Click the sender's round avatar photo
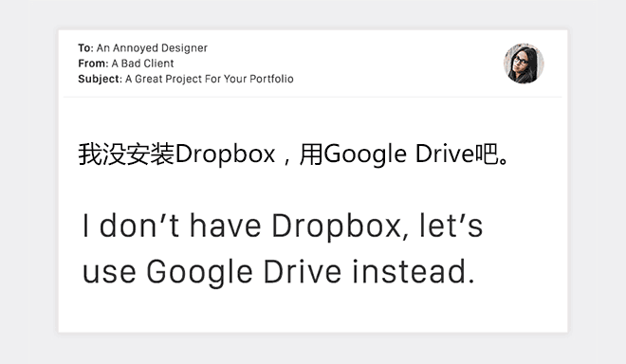The width and height of the screenshot is (626, 364). click(524, 64)
